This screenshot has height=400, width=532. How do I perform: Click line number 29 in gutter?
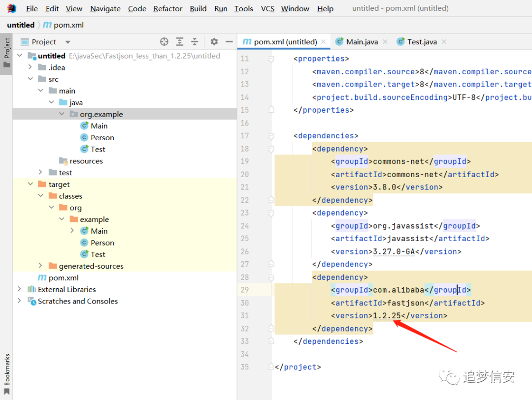click(x=245, y=290)
